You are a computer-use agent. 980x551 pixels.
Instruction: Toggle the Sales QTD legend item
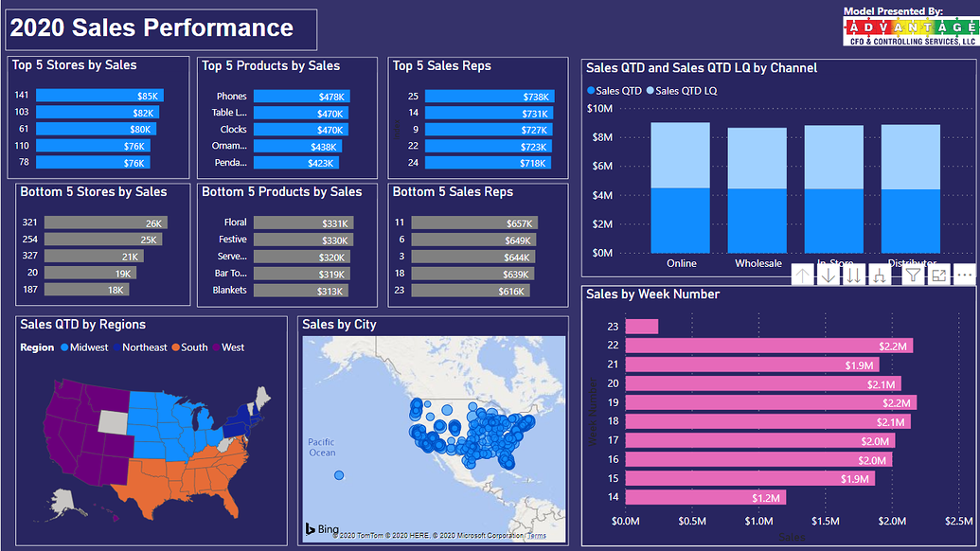(615, 90)
